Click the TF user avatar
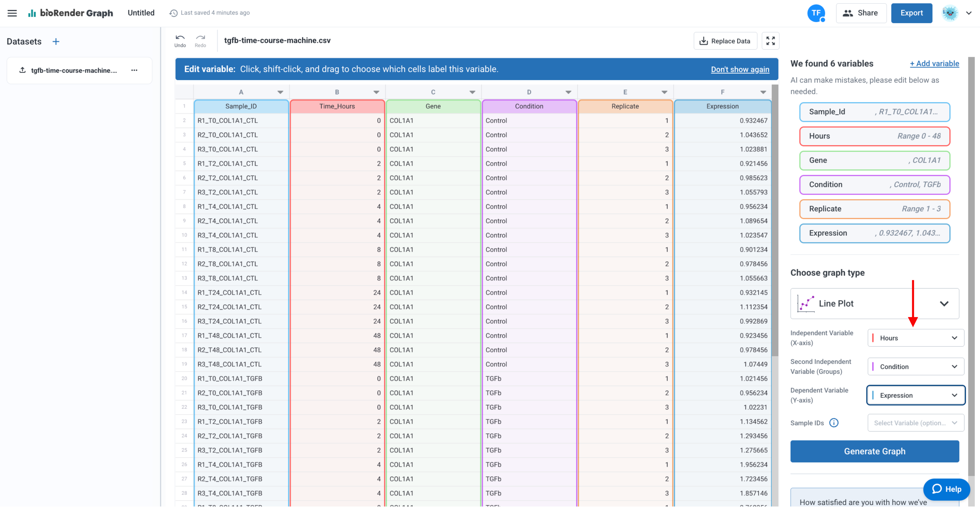This screenshot has width=980, height=510. pyautogui.click(x=816, y=13)
